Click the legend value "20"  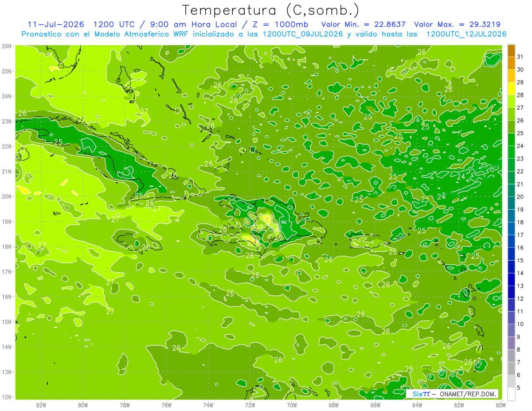point(520,197)
